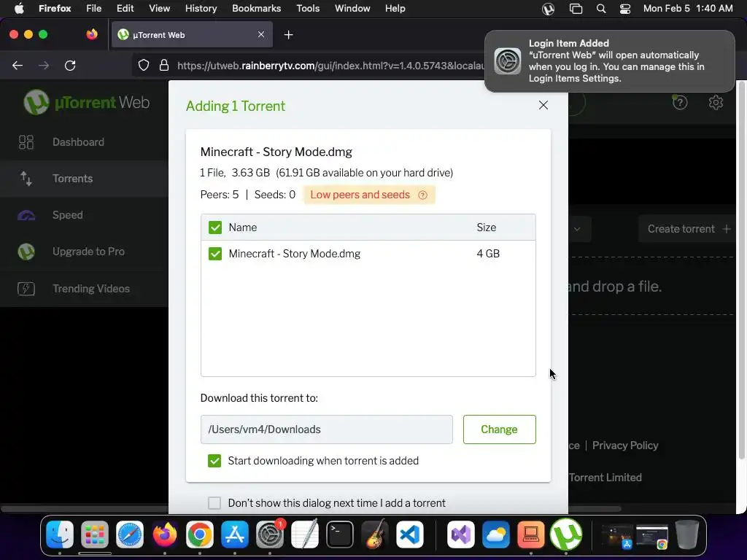Click the Login Item Added notification
Image resolution: width=747 pixels, height=560 pixels.
[609, 61]
